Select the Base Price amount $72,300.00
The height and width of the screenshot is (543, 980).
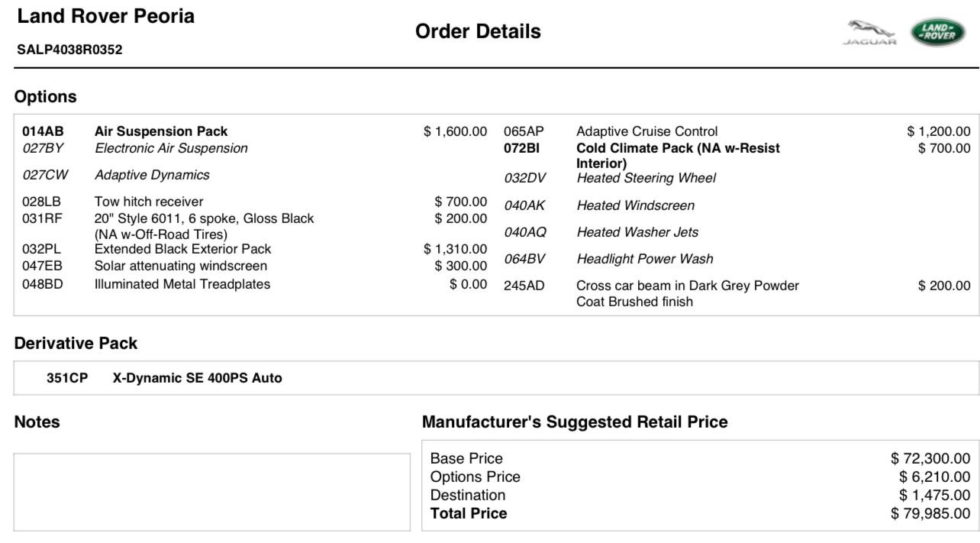click(x=930, y=458)
